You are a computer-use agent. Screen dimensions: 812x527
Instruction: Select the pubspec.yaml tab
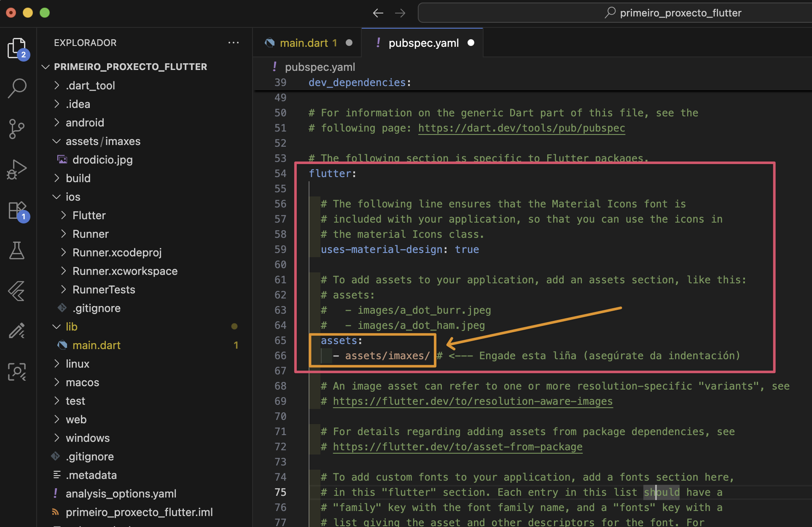click(x=423, y=43)
